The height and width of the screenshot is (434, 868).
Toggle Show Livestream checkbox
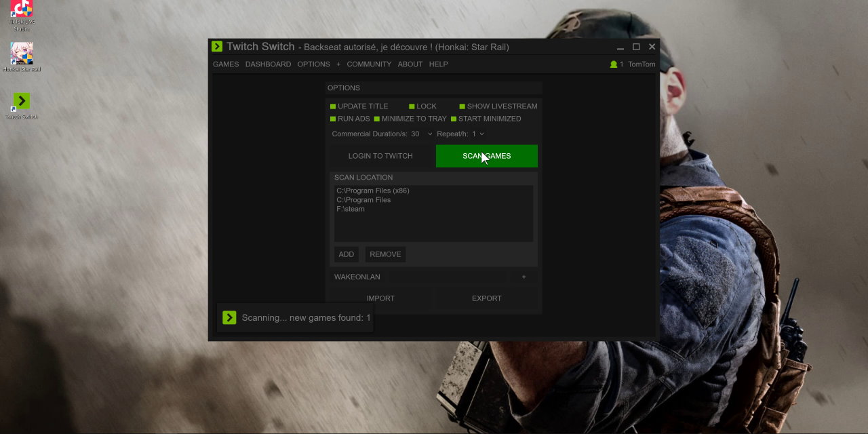[x=462, y=106]
